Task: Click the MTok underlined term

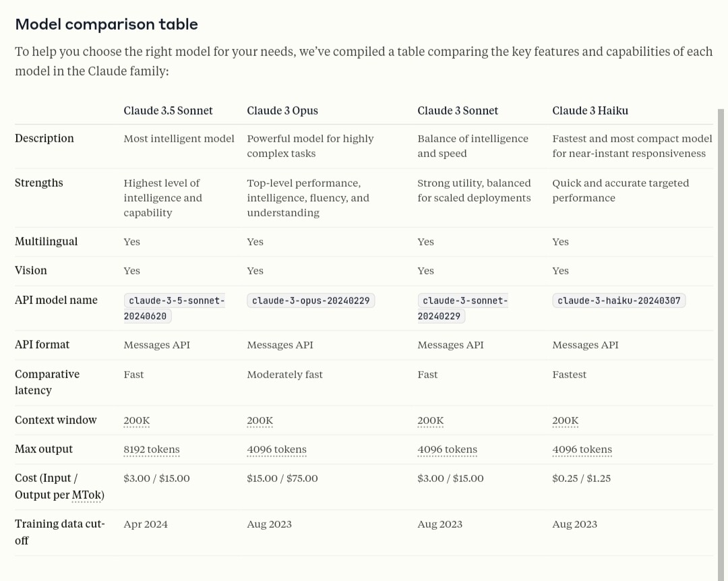Action: point(86,495)
